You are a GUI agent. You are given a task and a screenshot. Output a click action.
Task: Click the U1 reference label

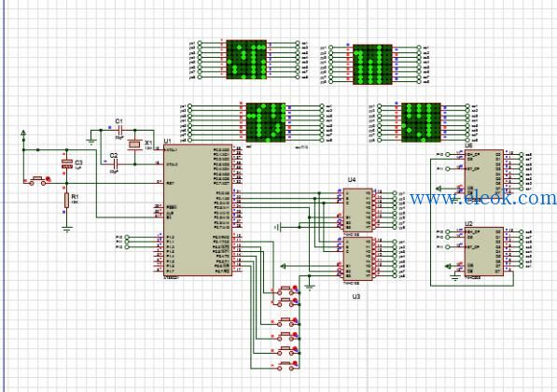point(167,141)
